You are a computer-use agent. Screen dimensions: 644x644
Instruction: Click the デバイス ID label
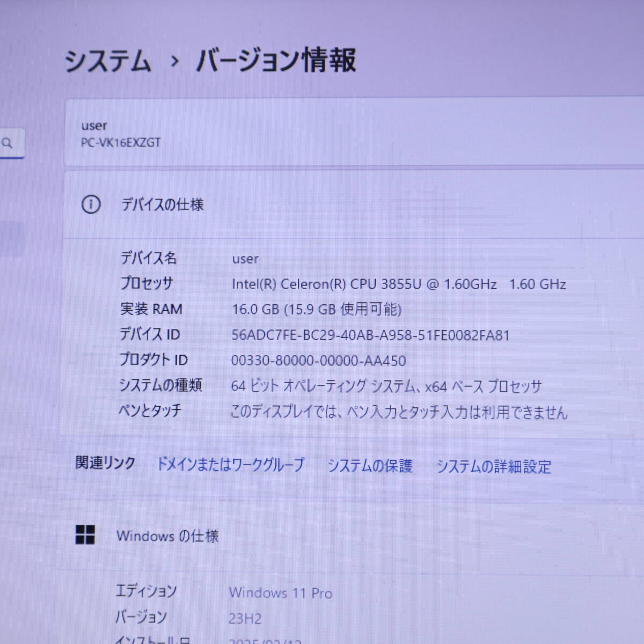coord(149,334)
